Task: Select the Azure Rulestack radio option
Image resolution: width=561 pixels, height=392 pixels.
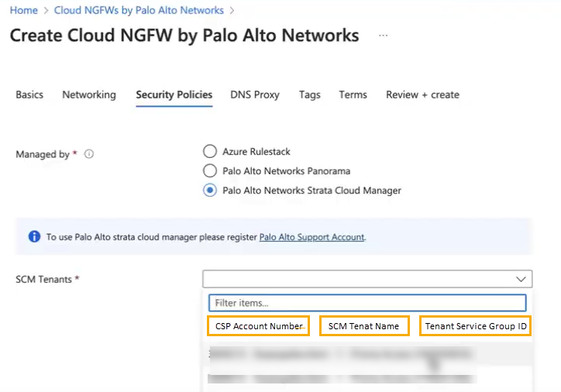Action: tap(209, 152)
